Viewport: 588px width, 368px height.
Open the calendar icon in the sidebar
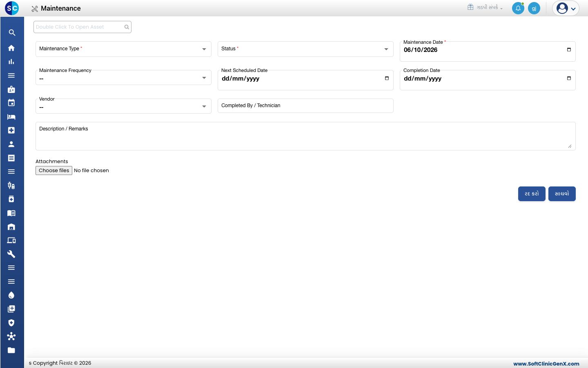[11, 103]
